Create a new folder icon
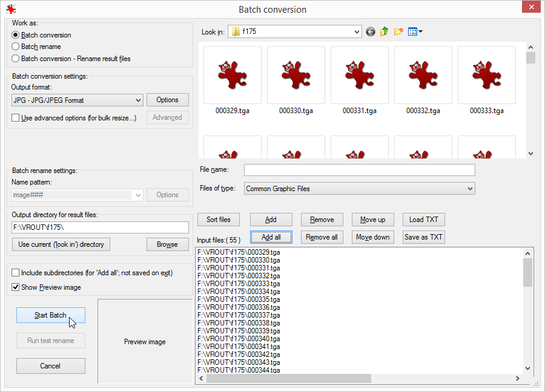Screen dimensions: 545x392 tap(398, 31)
